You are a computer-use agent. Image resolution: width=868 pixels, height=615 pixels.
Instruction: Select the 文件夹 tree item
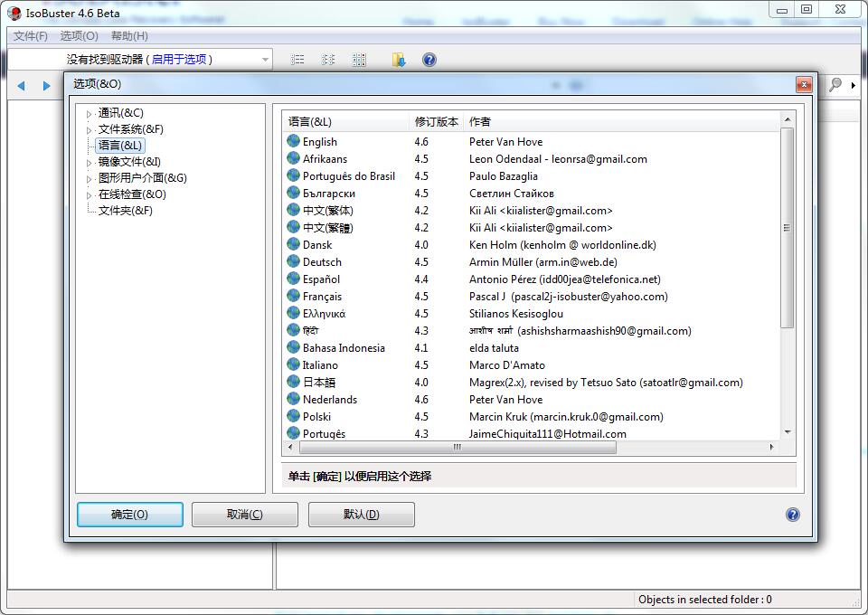click(x=125, y=211)
